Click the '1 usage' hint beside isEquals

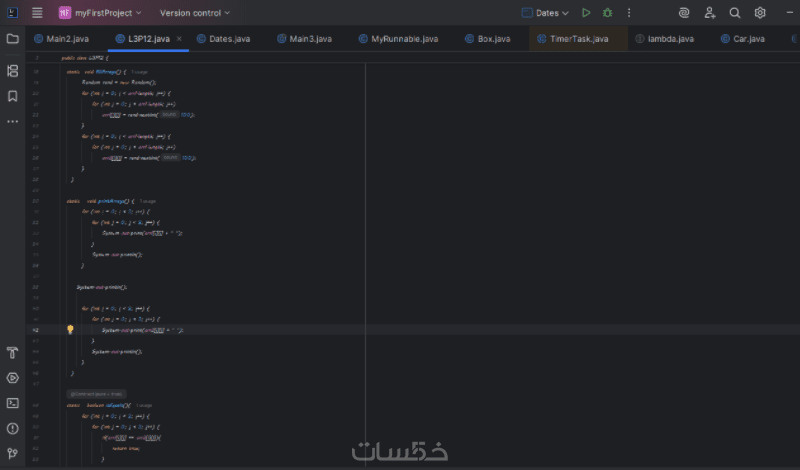(144, 405)
